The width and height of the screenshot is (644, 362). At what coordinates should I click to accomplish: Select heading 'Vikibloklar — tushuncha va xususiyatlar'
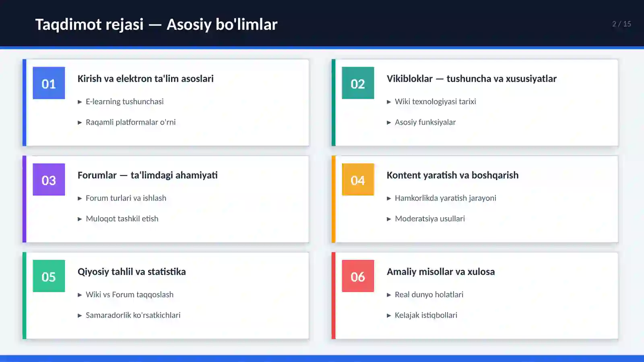471,79
